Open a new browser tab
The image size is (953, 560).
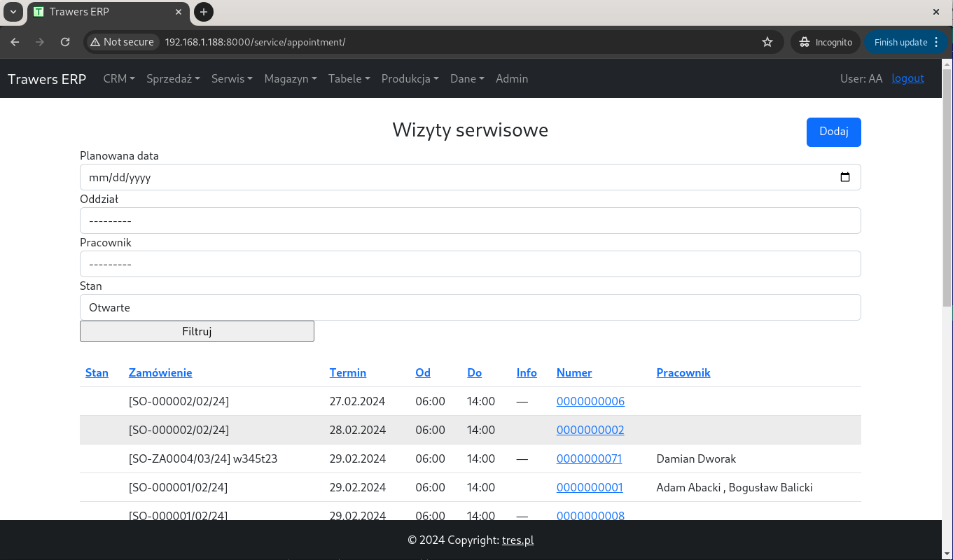[x=203, y=12]
